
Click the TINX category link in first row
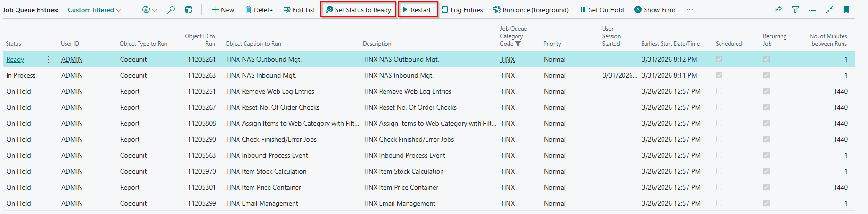point(508,59)
